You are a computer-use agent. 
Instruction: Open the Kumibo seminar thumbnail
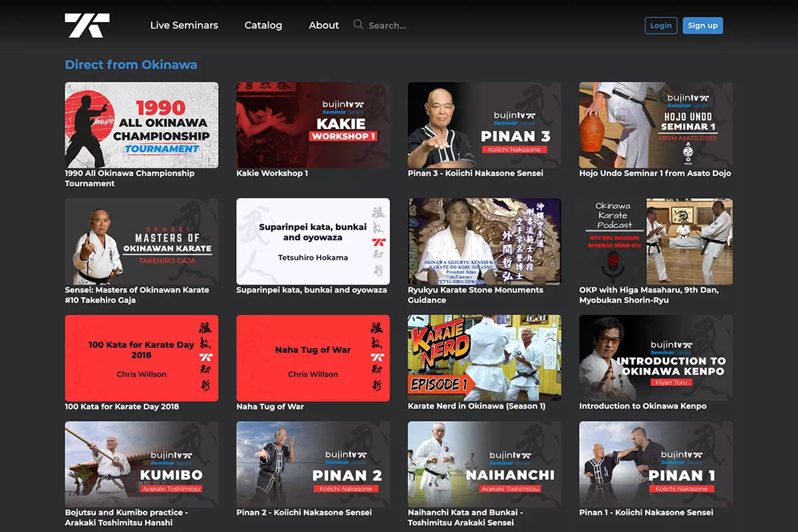(x=142, y=464)
